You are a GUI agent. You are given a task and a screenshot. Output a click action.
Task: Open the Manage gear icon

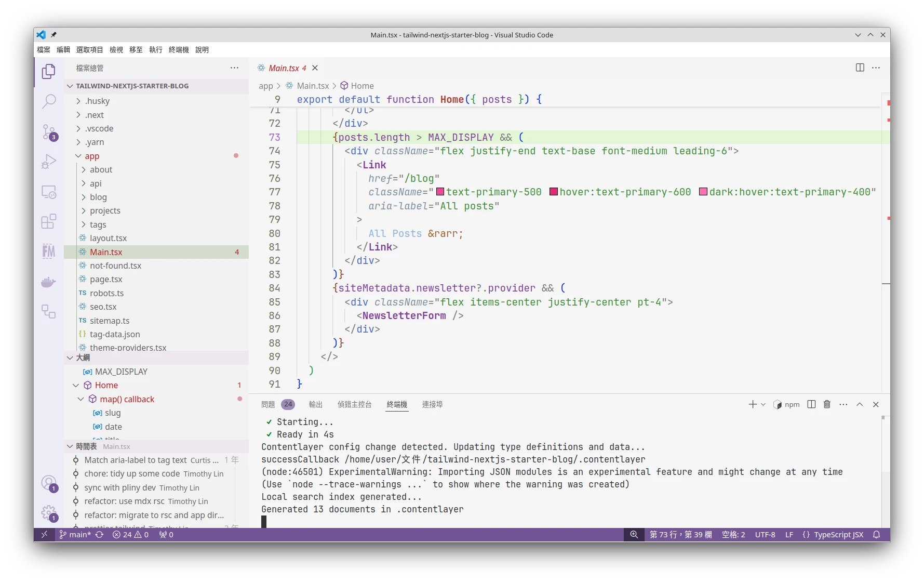[x=49, y=513]
